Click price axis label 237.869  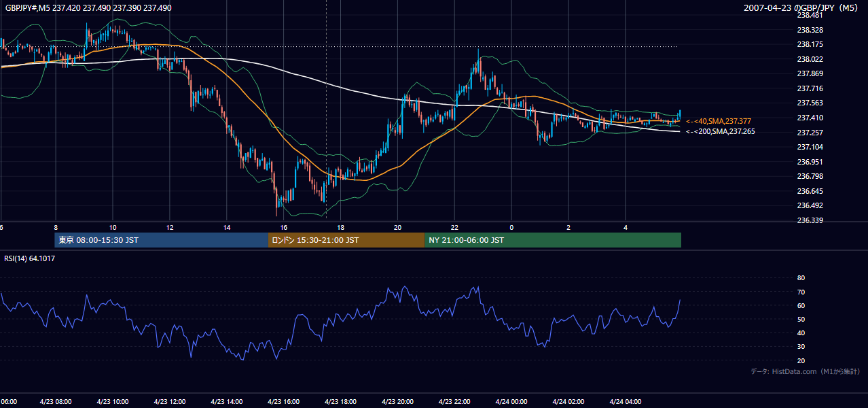pos(810,73)
